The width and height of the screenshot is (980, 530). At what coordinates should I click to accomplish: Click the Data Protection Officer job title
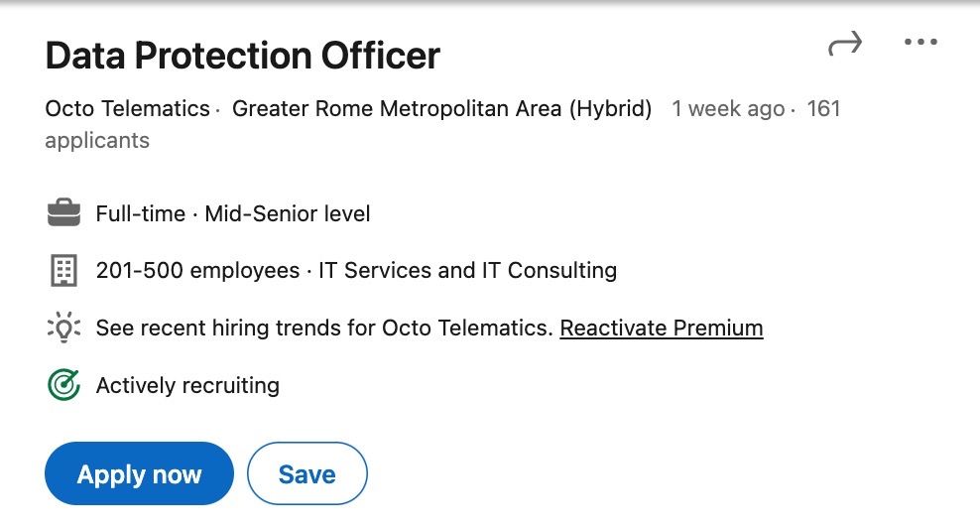point(242,56)
